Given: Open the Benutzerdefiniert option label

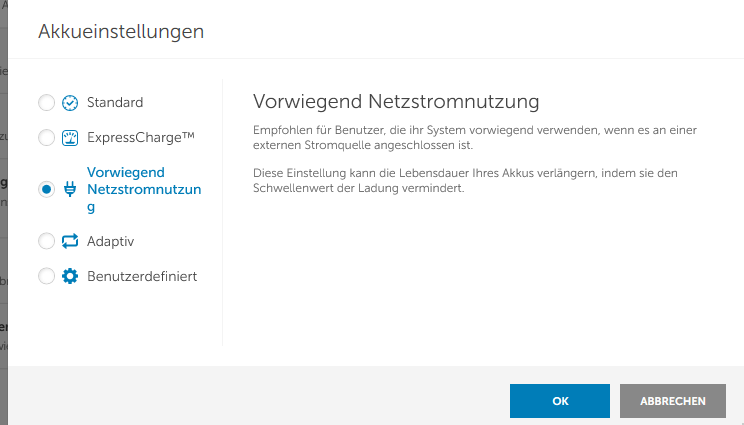Looking at the screenshot, I should 142,276.
